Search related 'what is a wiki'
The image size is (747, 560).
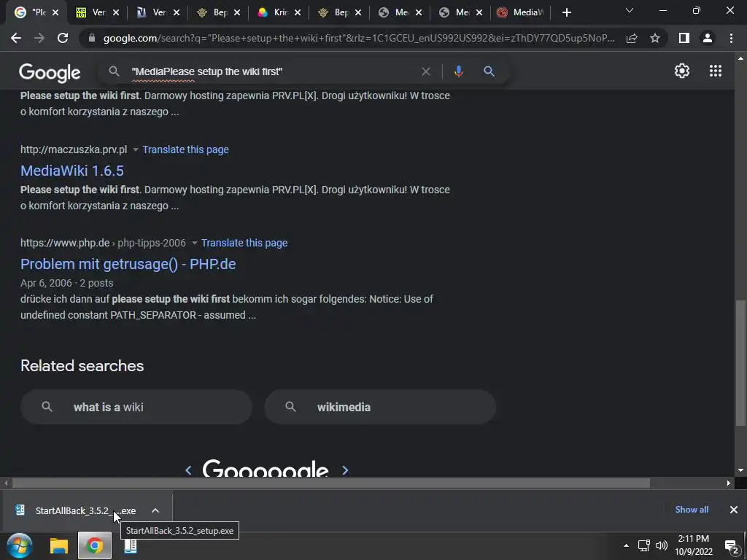(x=136, y=407)
